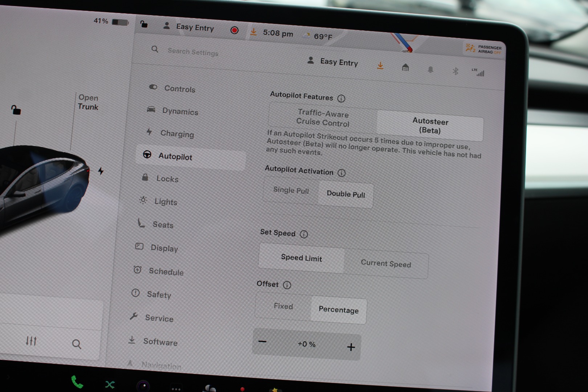588x392 pixels.
Task: Open the Display settings section
Action: click(164, 248)
